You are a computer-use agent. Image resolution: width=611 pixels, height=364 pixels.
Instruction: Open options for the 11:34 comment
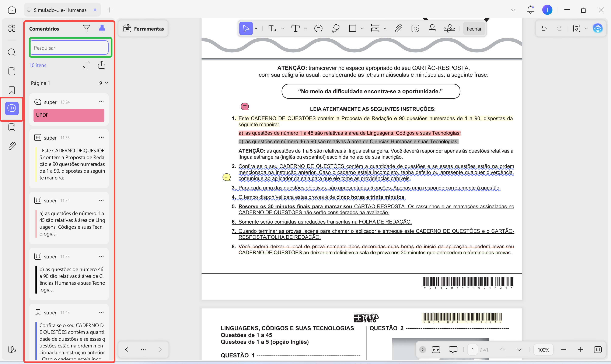click(x=101, y=200)
